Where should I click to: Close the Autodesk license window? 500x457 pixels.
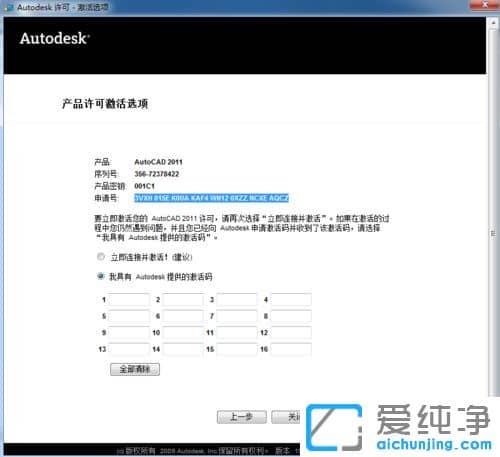(x=484, y=5)
